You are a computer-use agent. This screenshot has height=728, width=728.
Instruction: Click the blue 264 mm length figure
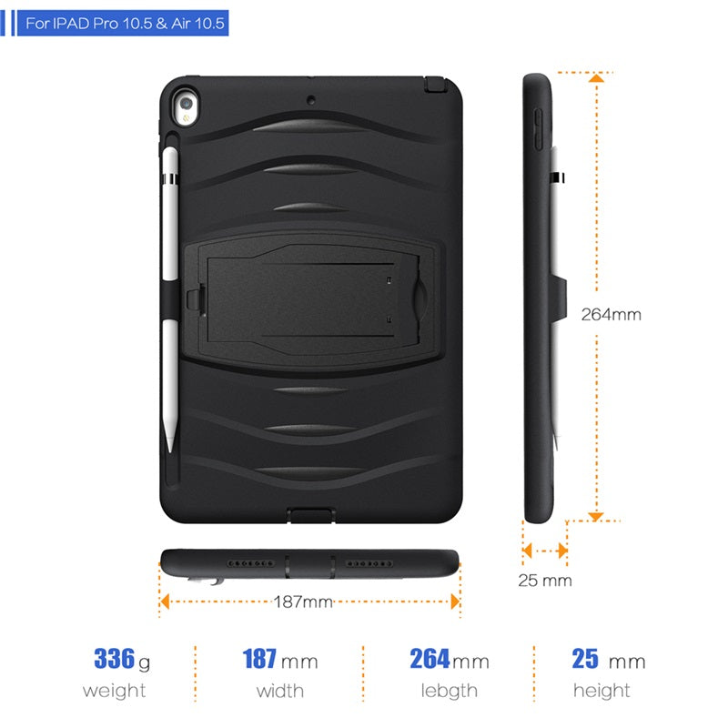point(449,659)
